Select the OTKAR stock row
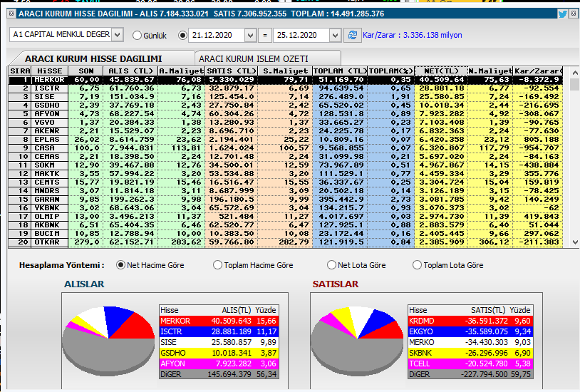The height and width of the screenshot is (392, 580). pos(286,242)
